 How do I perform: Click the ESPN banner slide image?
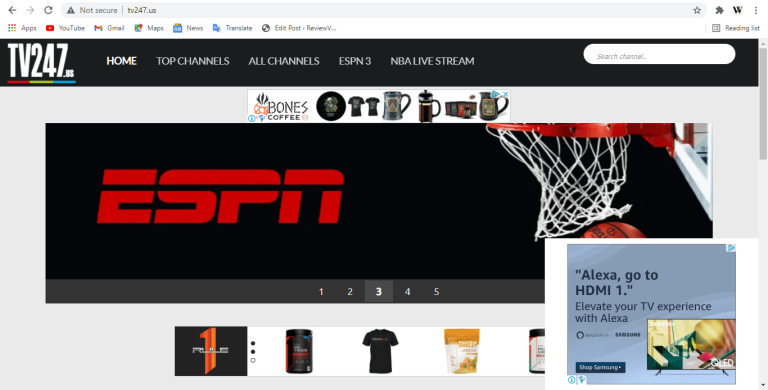379,201
